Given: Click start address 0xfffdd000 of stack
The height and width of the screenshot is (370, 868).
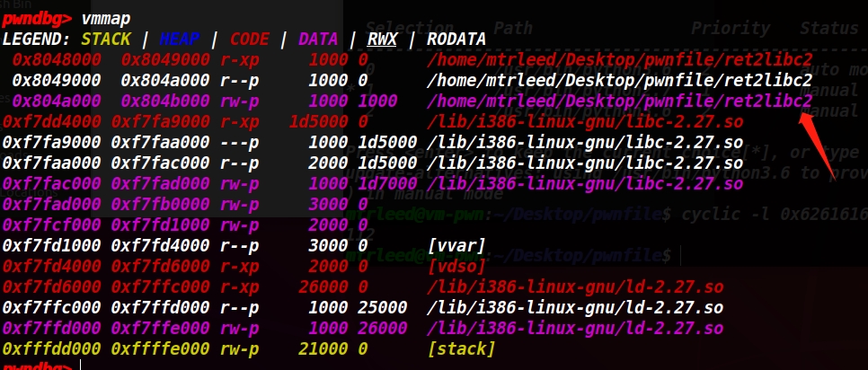Looking at the screenshot, I should click(x=51, y=349).
